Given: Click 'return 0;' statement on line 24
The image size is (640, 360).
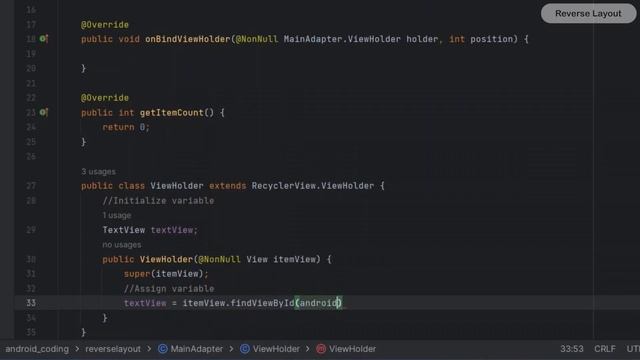Looking at the screenshot, I should click(126, 127).
